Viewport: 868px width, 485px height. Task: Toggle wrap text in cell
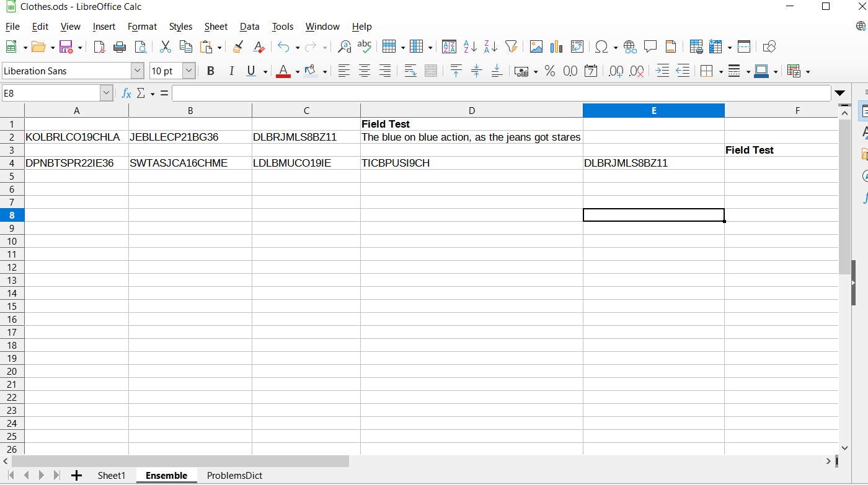click(x=410, y=71)
